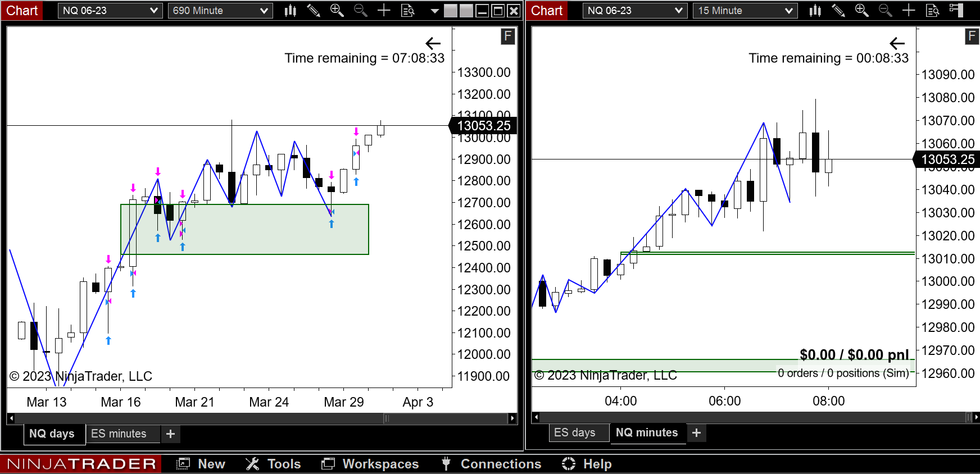Add new tab in right chart window
Screen dimensions: 980x474
coord(697,432)
